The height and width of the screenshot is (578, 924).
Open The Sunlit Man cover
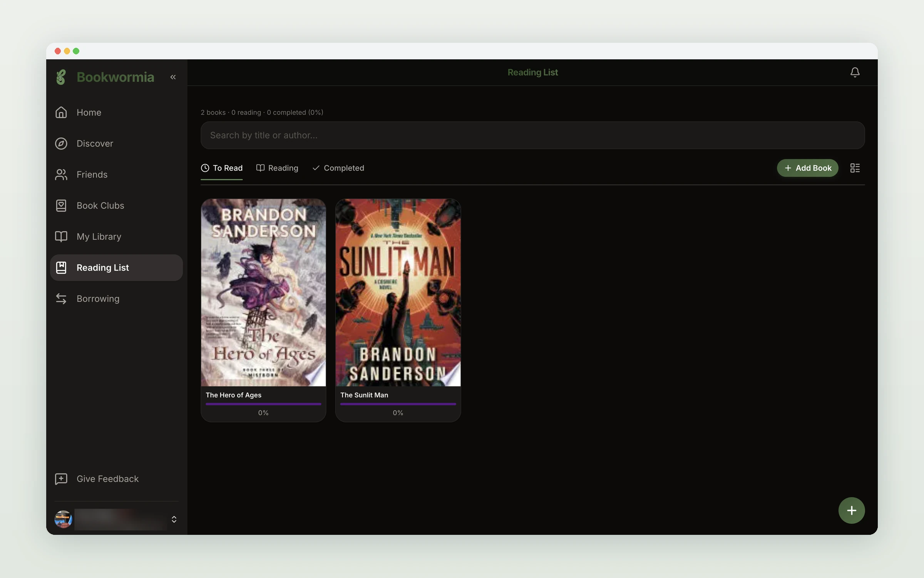398,292
